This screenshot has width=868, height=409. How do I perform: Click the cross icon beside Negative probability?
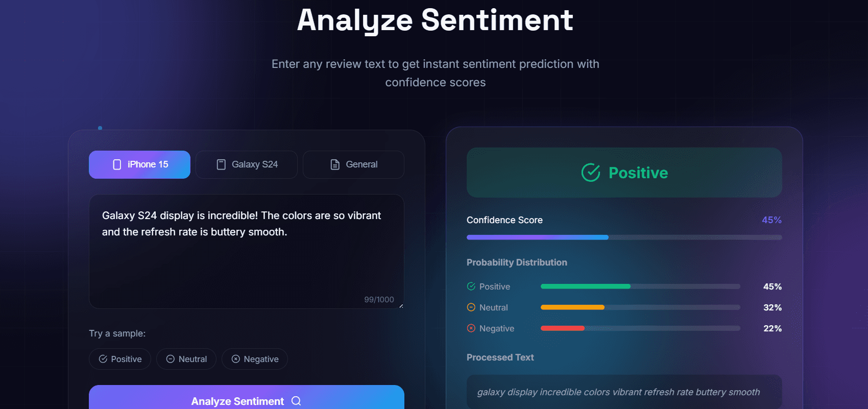point(470,328)
